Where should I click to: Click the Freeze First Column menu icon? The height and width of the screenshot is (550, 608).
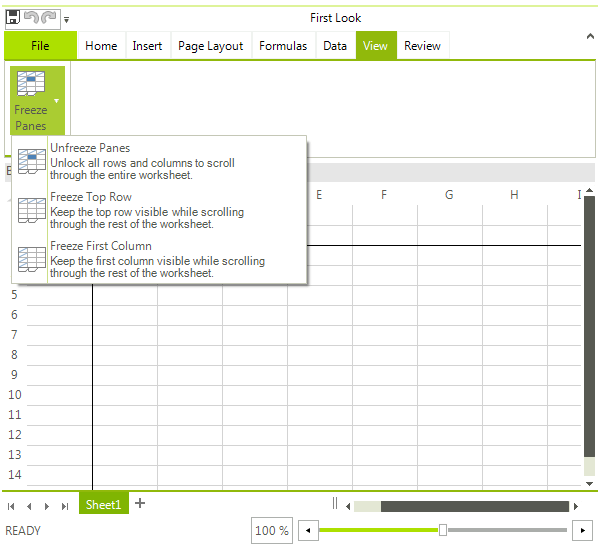[x=31, y=259]
